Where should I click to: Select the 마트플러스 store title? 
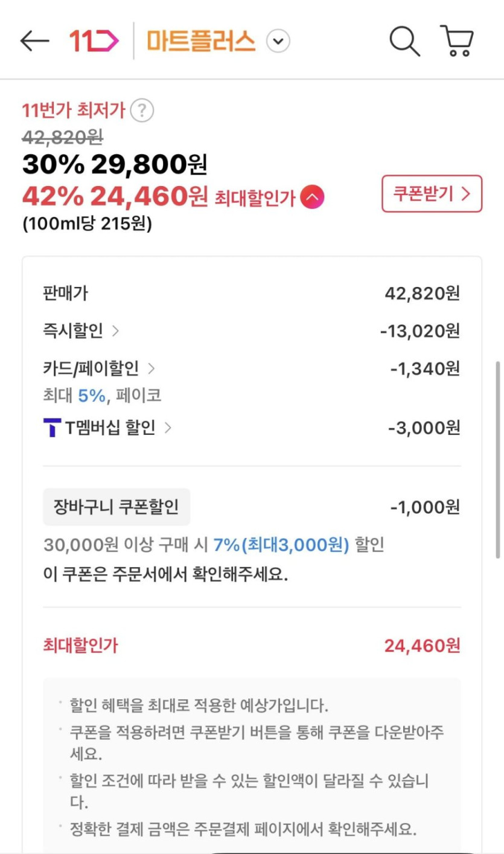[201, 41]
